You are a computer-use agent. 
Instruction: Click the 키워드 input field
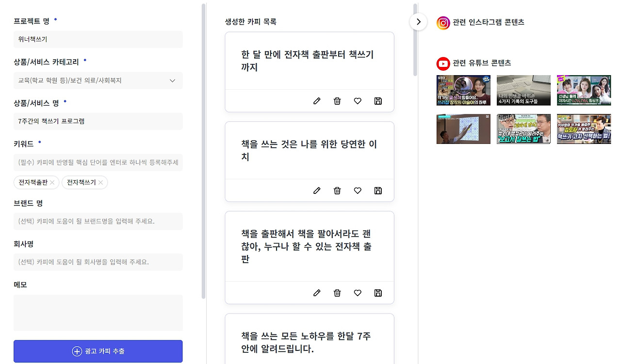coord(98,162)
